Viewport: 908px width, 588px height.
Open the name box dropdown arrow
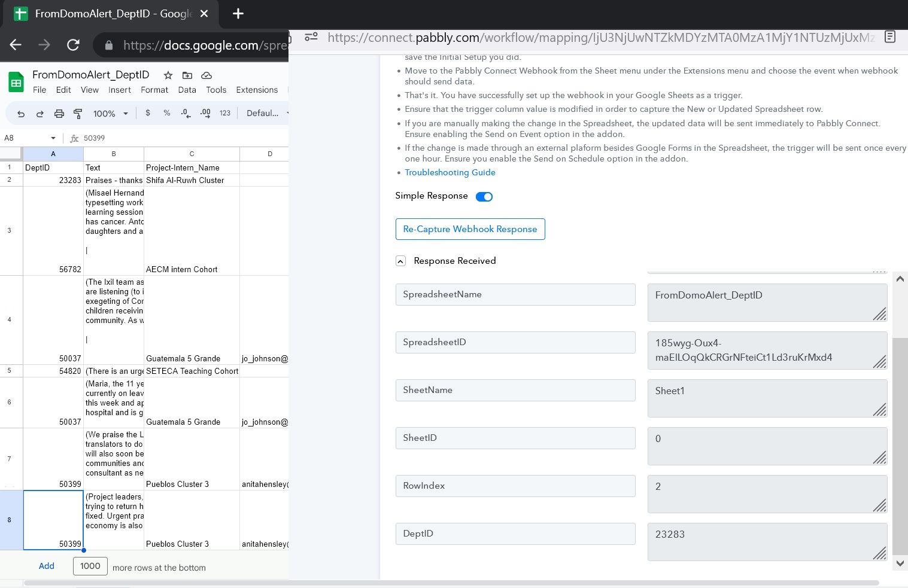point(53,138)
